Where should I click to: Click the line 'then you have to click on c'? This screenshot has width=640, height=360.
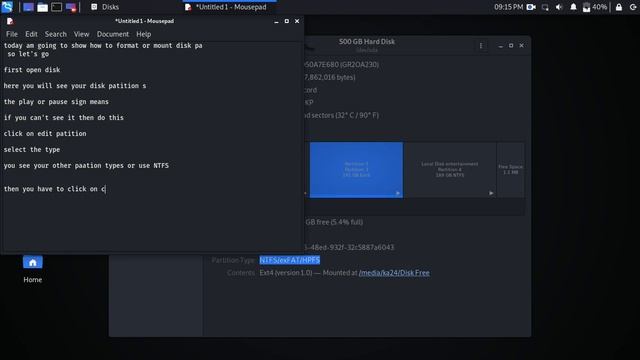(x=54, y=189)
